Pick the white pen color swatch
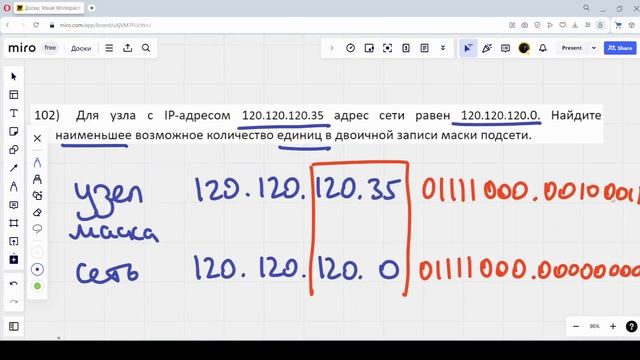The image size is (640, 360). click(37, 253)
